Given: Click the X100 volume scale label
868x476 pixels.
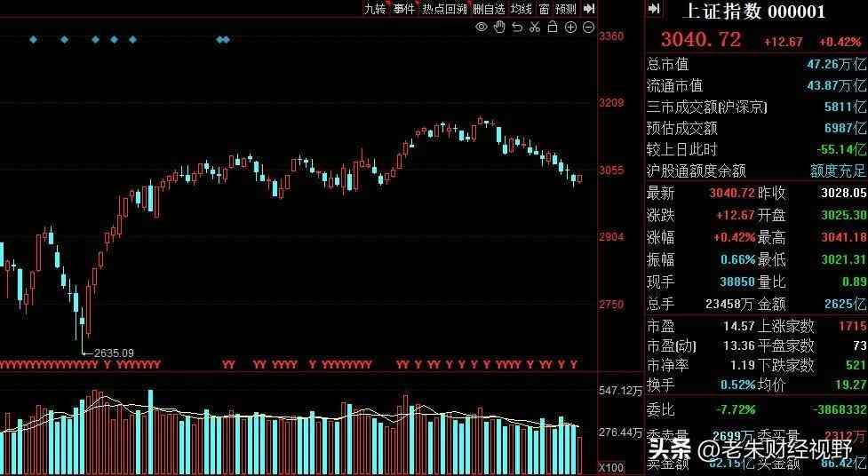Looking at the screenshot, I should 611,468.
